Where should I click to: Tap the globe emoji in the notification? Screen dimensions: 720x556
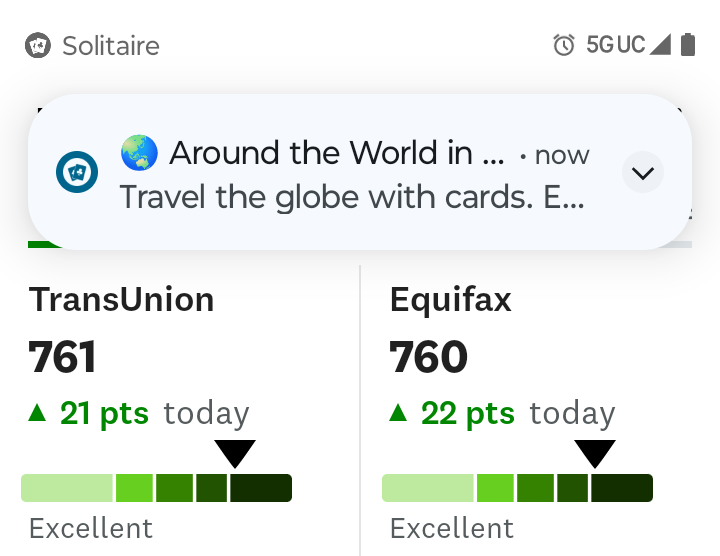(x=140, y=153)
